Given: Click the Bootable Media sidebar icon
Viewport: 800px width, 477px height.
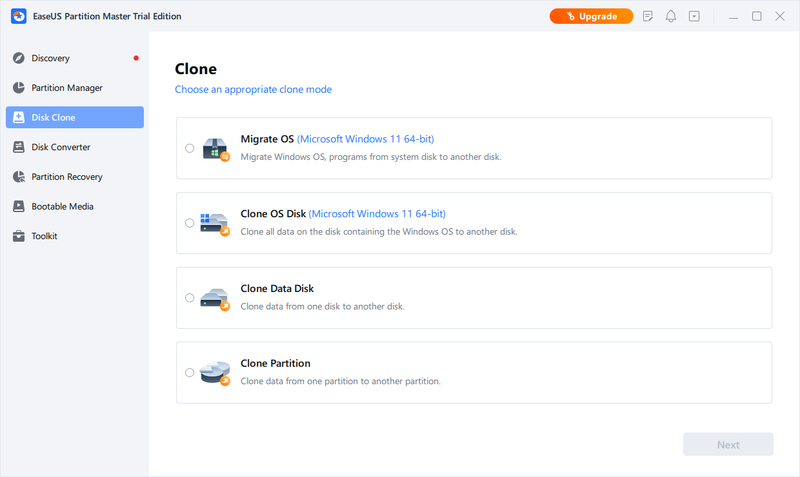Looking at the screenshot, I should [x=18, y=206].
